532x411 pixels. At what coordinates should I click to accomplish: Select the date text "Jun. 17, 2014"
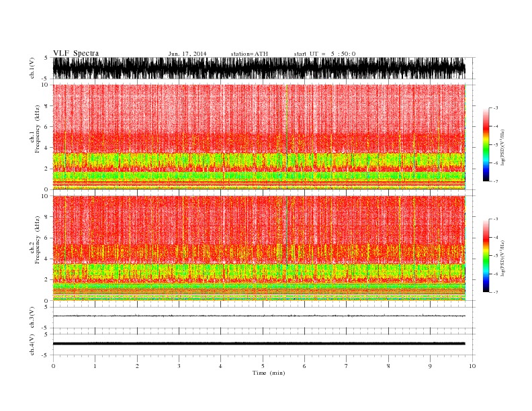coord(187,54)
